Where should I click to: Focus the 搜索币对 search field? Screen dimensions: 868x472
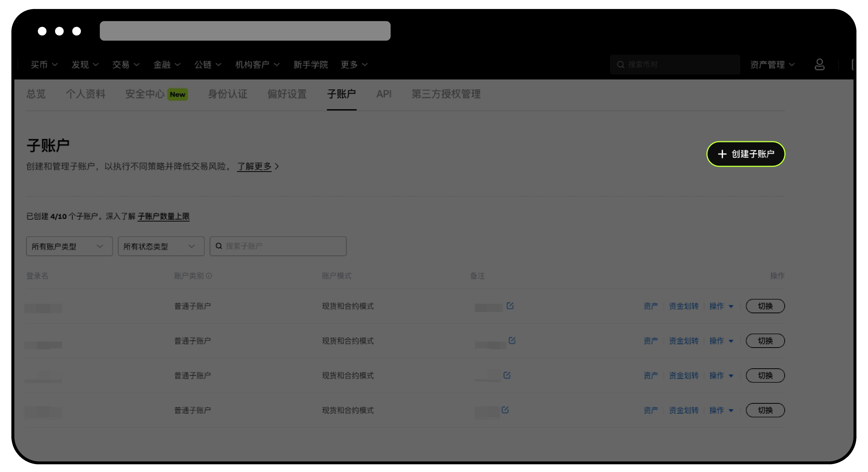tap(675, 64)
